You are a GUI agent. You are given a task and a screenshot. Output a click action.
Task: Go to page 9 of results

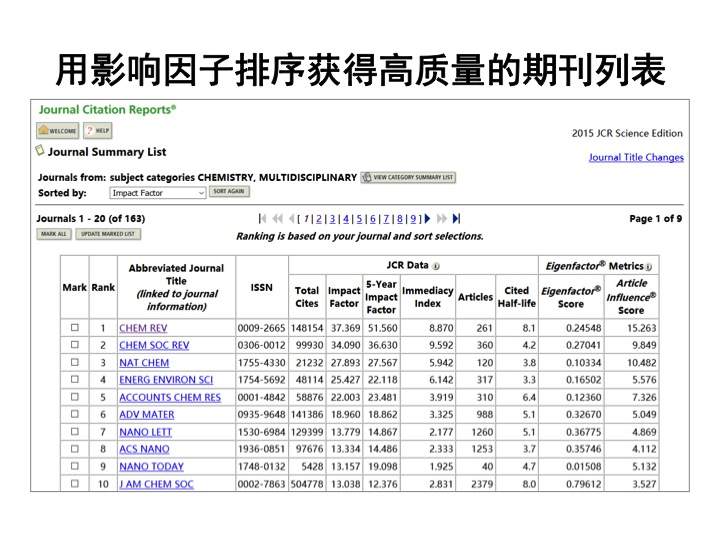click(x=413, y=219)
